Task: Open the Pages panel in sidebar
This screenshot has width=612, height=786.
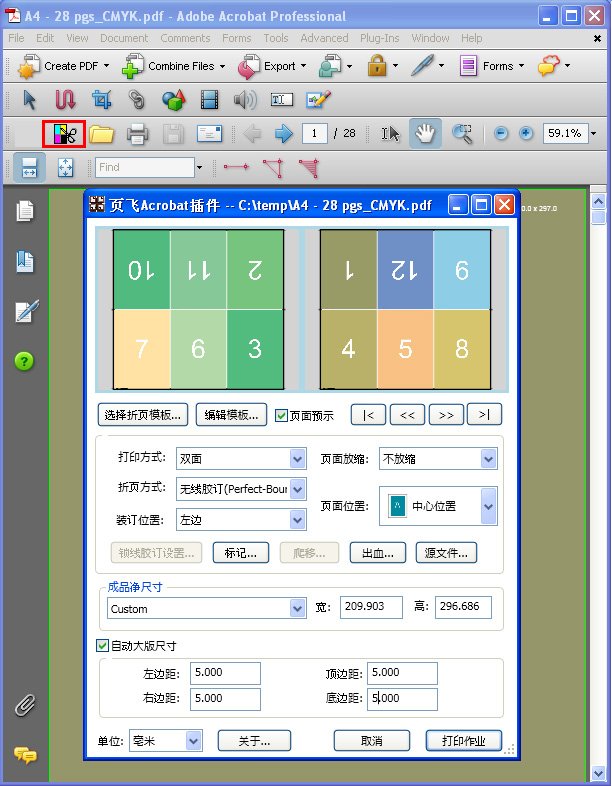Action: (x=25, y=211)
